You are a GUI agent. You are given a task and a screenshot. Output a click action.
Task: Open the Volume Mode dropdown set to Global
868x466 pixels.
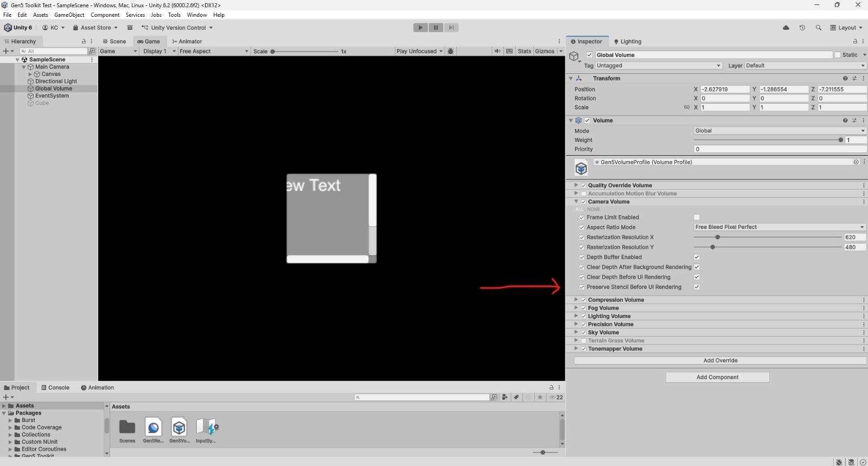(780, 131)
